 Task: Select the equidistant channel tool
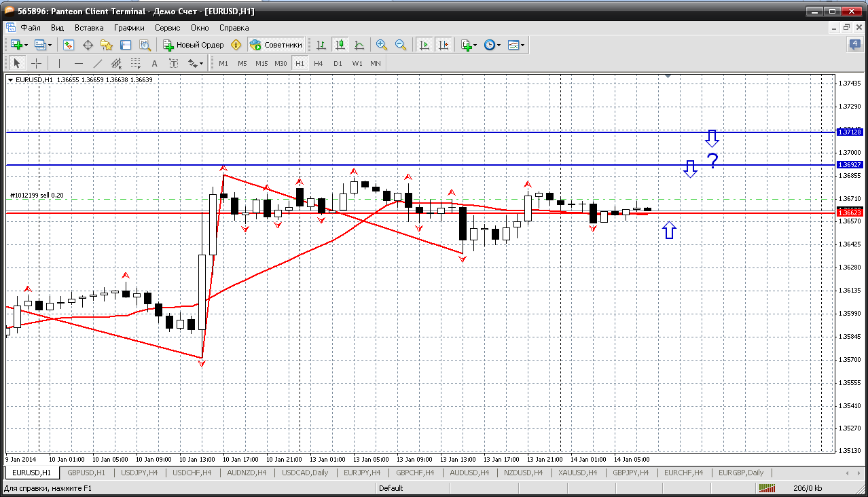pos(116,63)
